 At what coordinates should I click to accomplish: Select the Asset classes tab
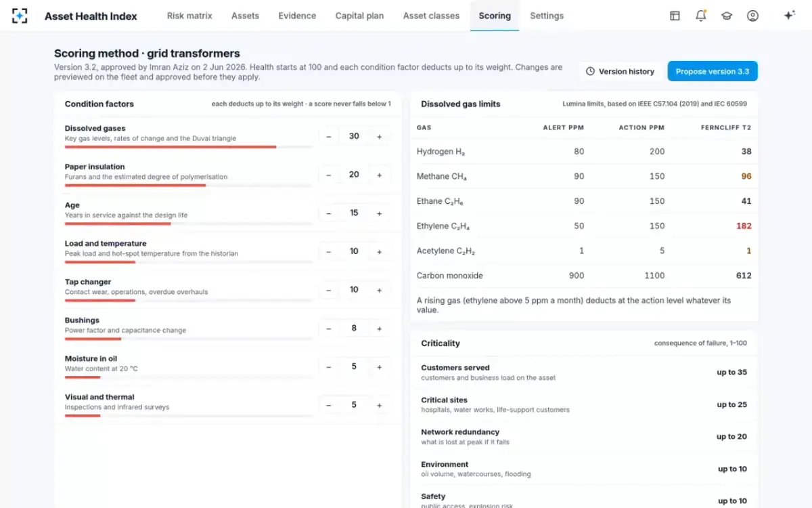431,16
